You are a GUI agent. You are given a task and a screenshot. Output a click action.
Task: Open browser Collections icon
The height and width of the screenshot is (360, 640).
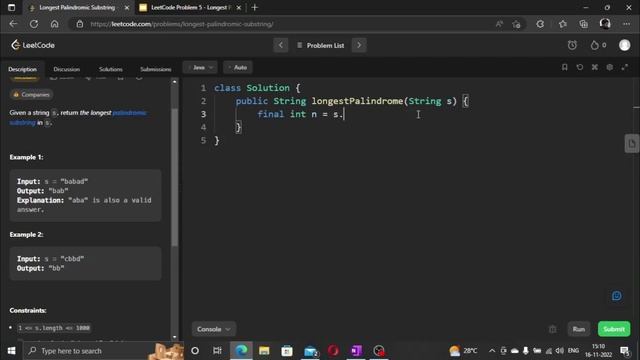coord(583,24)
